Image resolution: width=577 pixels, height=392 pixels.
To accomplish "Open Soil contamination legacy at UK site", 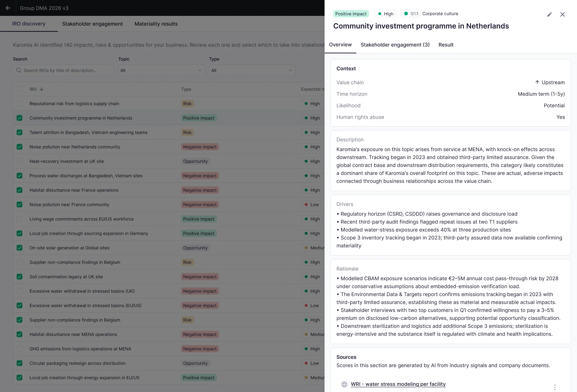I will (66, 277).
